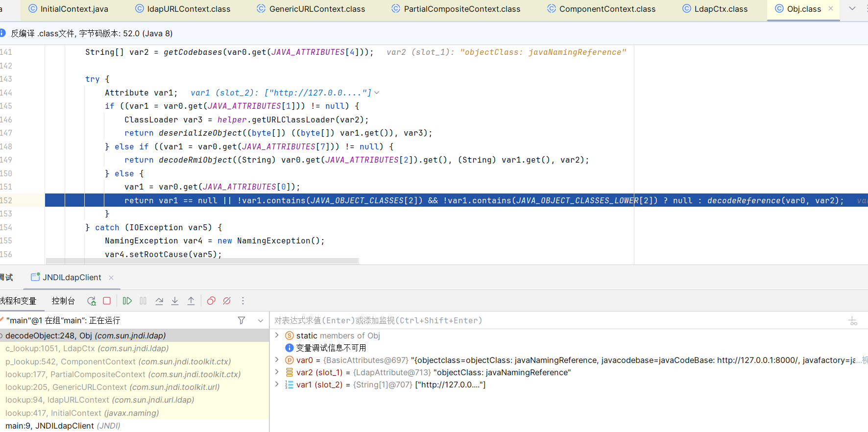
Task: Stop the debug session
Action: pos(107,301)
